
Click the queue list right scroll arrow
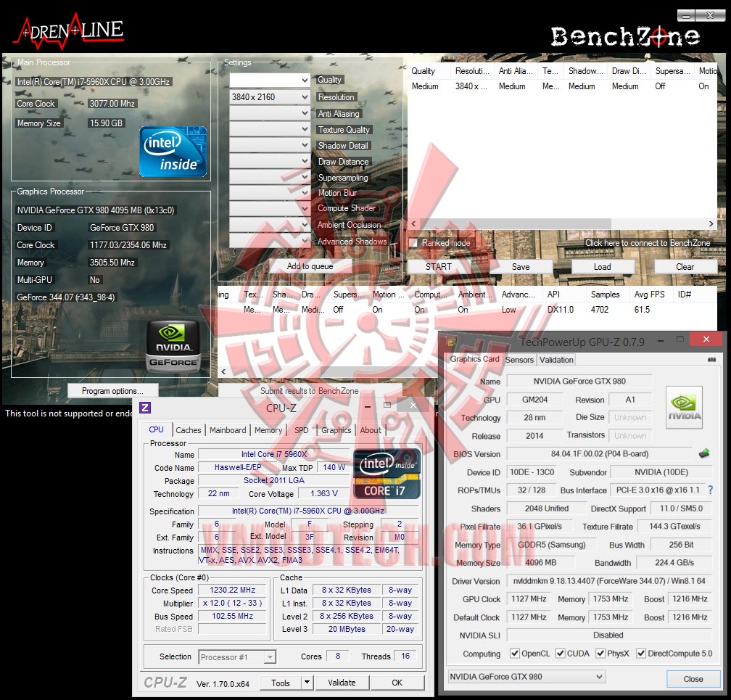(x=711, y=224)
